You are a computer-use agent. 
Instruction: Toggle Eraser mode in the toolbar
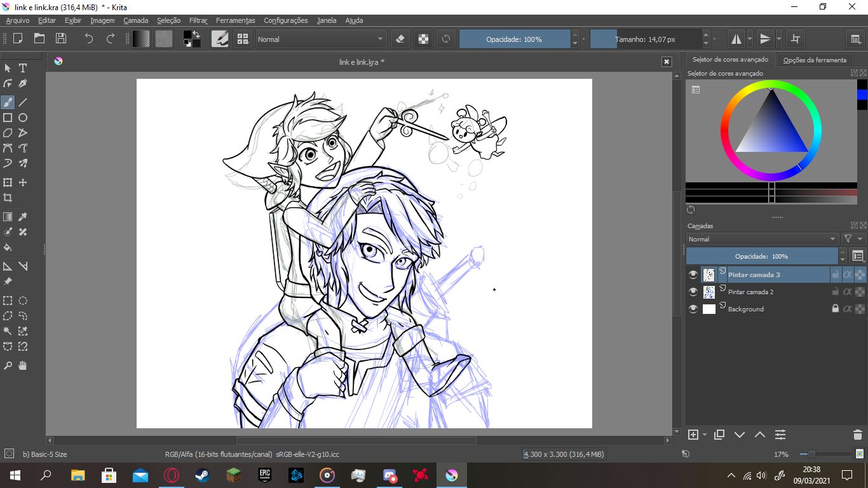pos(400,39)
